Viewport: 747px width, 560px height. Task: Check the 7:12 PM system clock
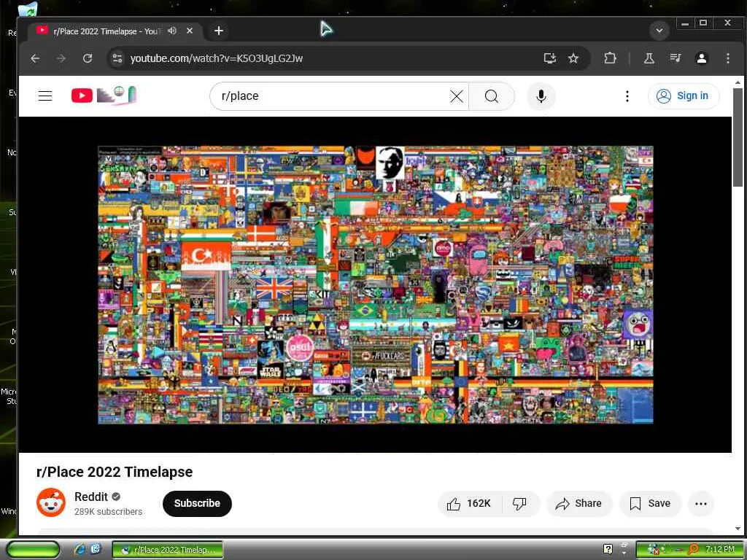(x=720, y=549)
